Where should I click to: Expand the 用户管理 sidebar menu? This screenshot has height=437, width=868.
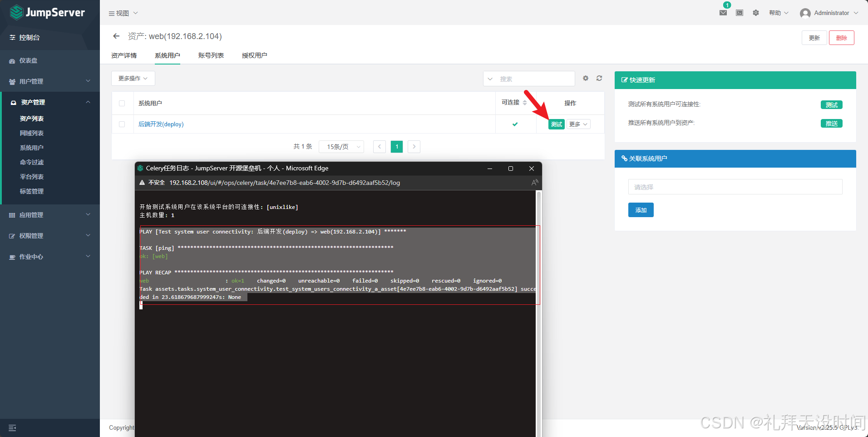(x=50, y=81)
